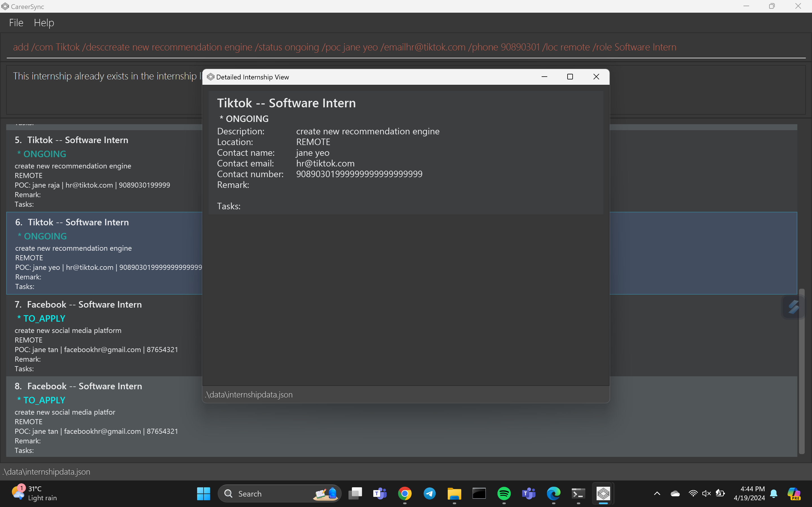
Task: Click the floating blue overlay icon
Action: pos(794,307)
